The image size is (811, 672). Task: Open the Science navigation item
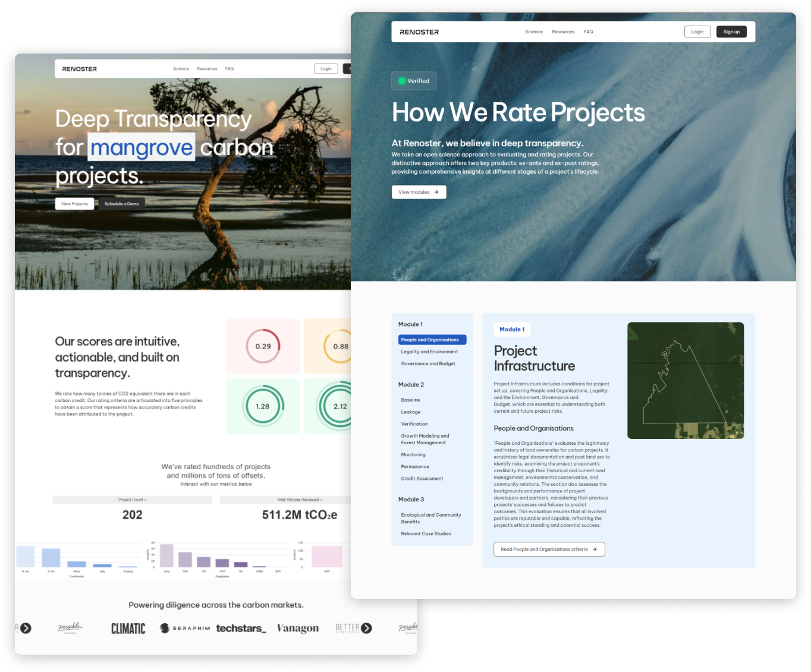tap(533, 32)
